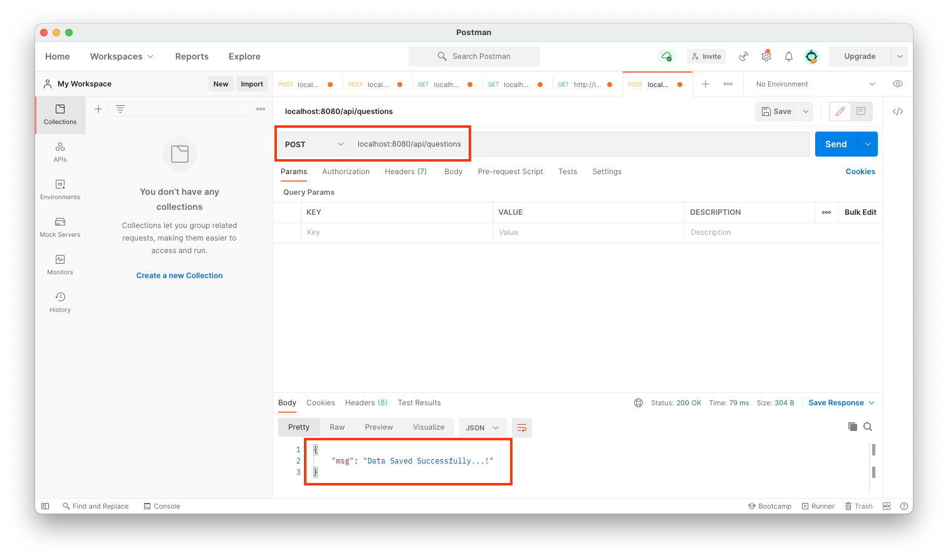Toggle the sidebar icon in status bar
The image size is (948, 560).
point(45,506)
